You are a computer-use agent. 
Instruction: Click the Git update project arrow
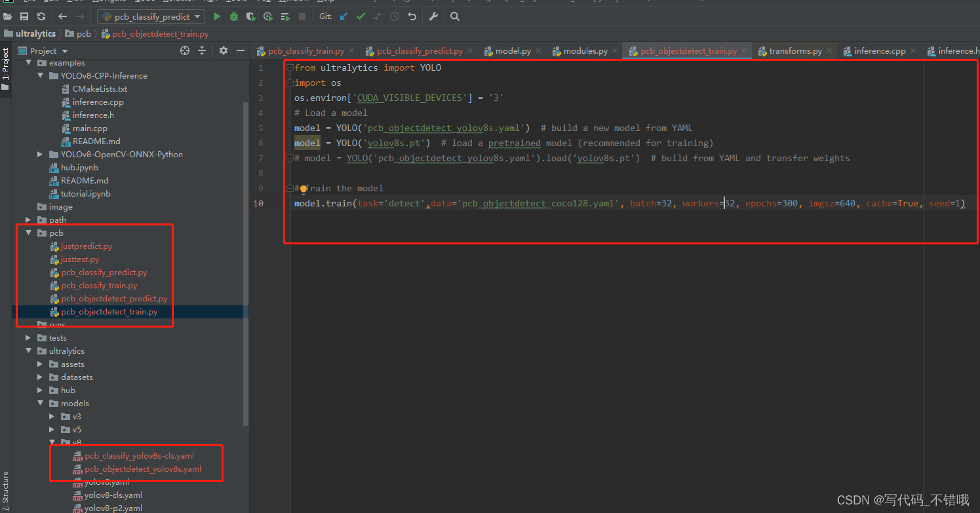tap(343, 16)
